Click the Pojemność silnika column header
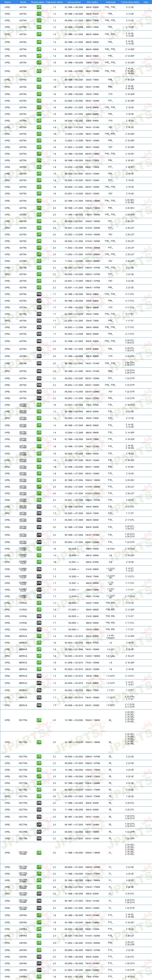The image size is (152, 980). click(54, 2)
